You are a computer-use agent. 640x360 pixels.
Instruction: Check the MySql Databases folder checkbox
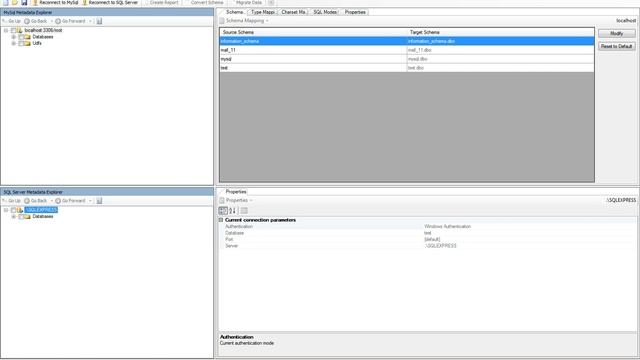click(21, 37)
